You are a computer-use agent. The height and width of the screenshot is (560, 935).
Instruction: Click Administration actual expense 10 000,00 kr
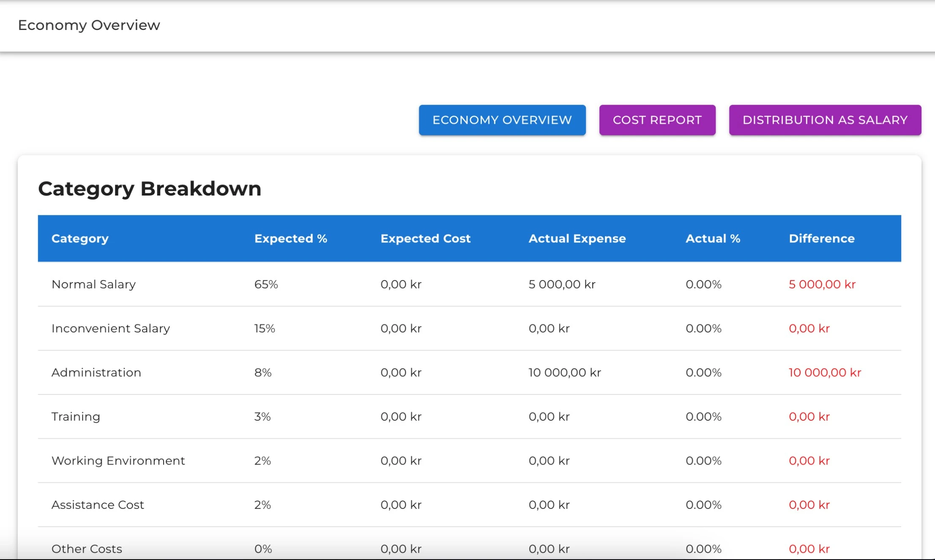(565, 372)
